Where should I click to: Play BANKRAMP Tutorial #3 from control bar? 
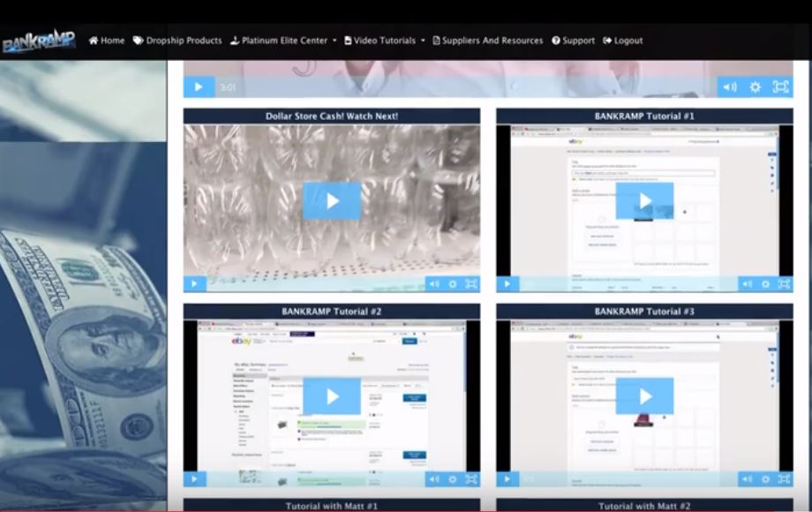coord(507,478)
